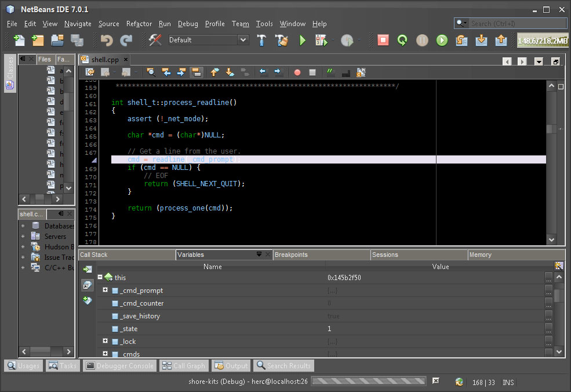The width and height of the screenshot is (571, 392).
Task: Click the Step Into down-arrow icon
Action: coord(481,40)
